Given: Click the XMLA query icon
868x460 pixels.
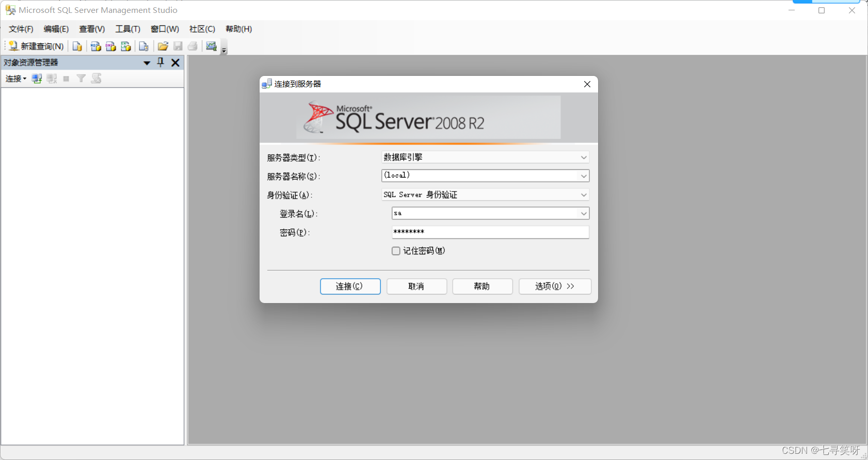Looking at the screenshot, I should pyautogui.click(x=125, y=46).
